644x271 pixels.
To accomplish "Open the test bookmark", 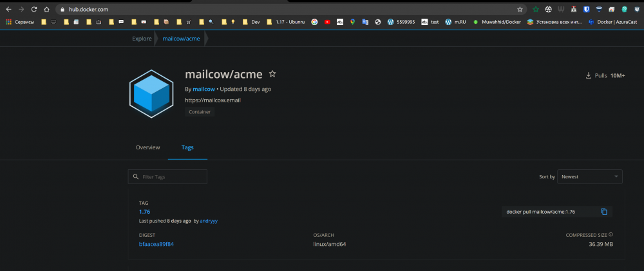I will coord(430,22).
